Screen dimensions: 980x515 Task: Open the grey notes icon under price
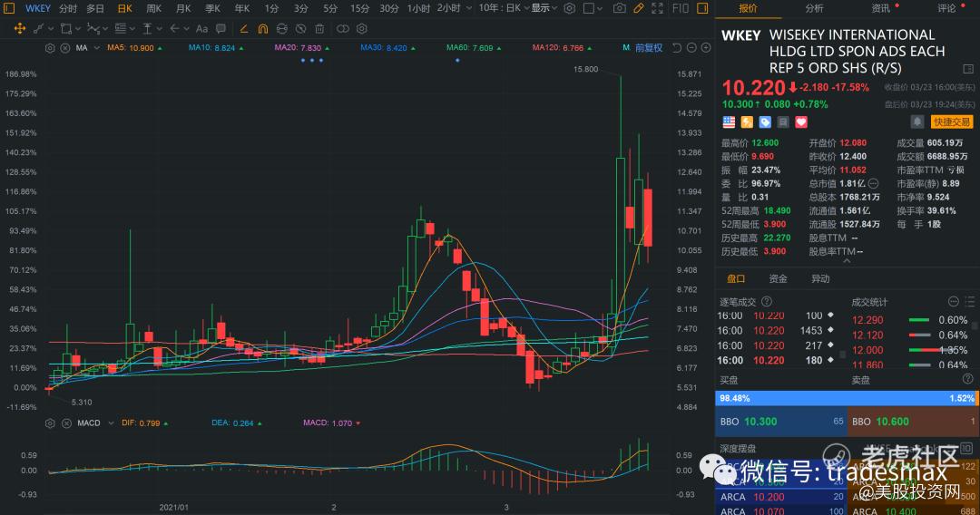coord(783,122)
